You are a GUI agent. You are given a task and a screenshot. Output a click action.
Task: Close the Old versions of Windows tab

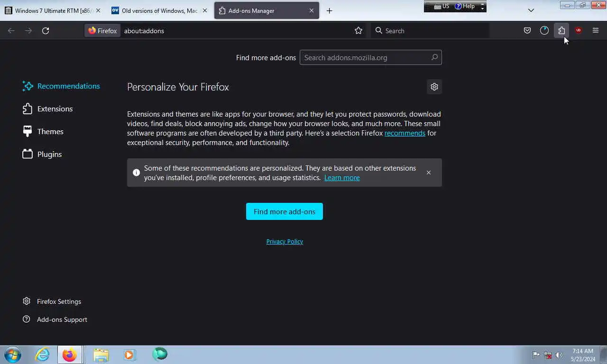[205, 10]
